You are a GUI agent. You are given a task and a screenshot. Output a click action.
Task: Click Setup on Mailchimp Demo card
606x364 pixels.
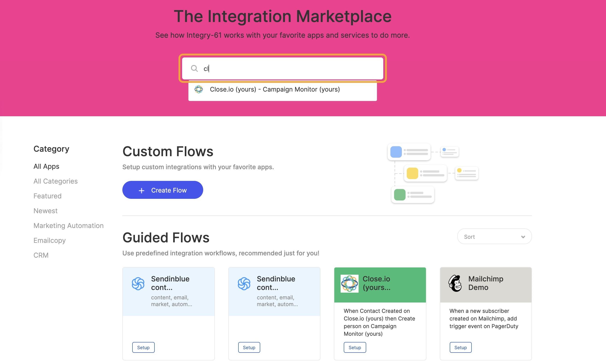point(461,347)
